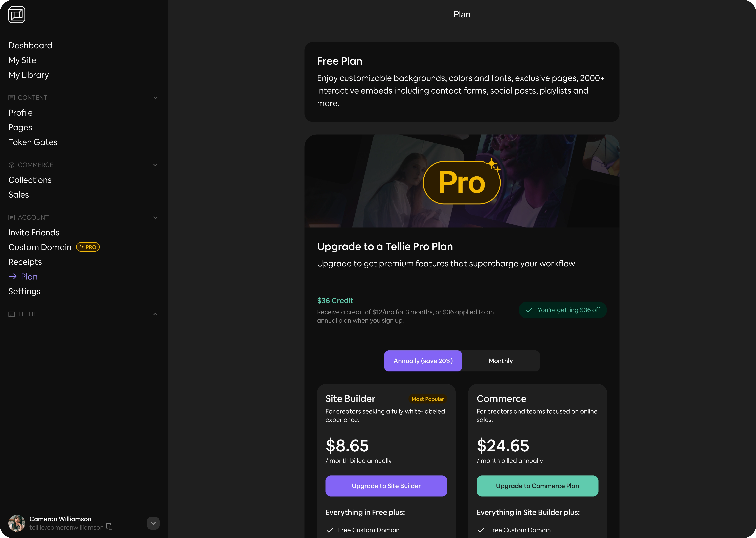Open the user account dropdown menu
The width and height of the screenshot is (756, 538).
153,523
